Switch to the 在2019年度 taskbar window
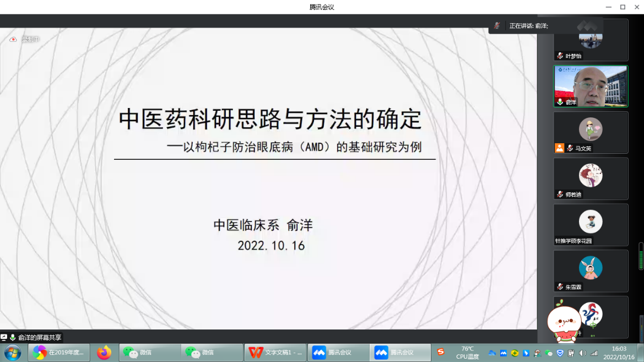 58,353
